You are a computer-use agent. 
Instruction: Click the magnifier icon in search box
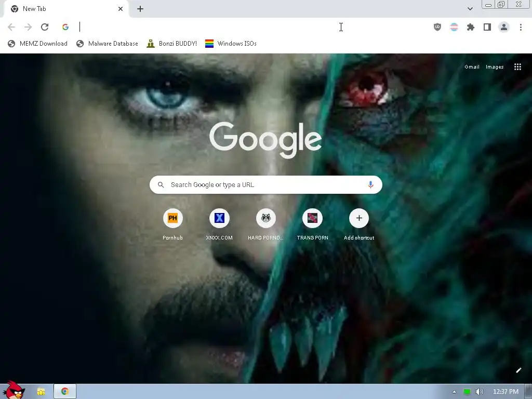pyautogui.click(x=161, y=184)
